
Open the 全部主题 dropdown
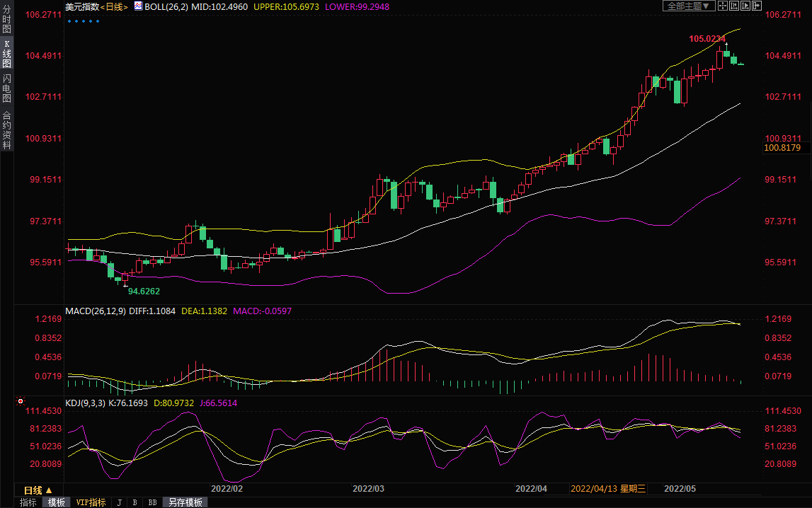click(687, 6)
